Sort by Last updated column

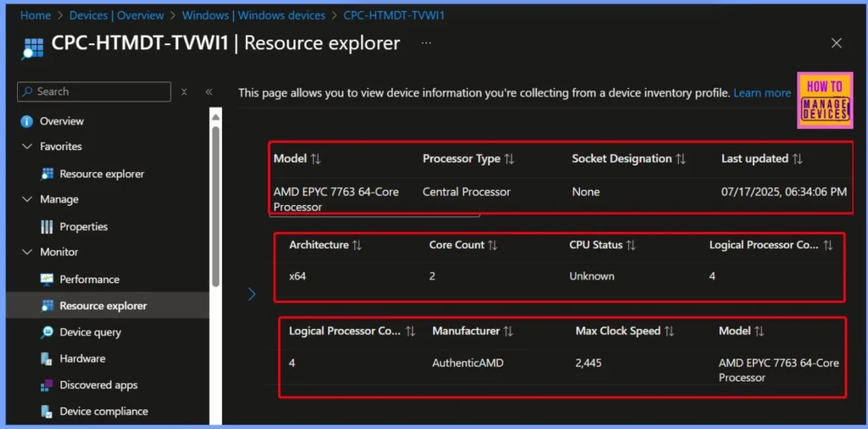[x=798, y=159]
